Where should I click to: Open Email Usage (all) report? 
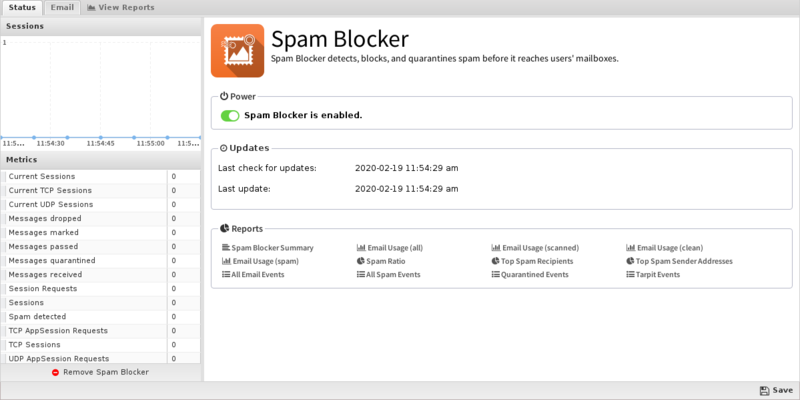point(396,247)
